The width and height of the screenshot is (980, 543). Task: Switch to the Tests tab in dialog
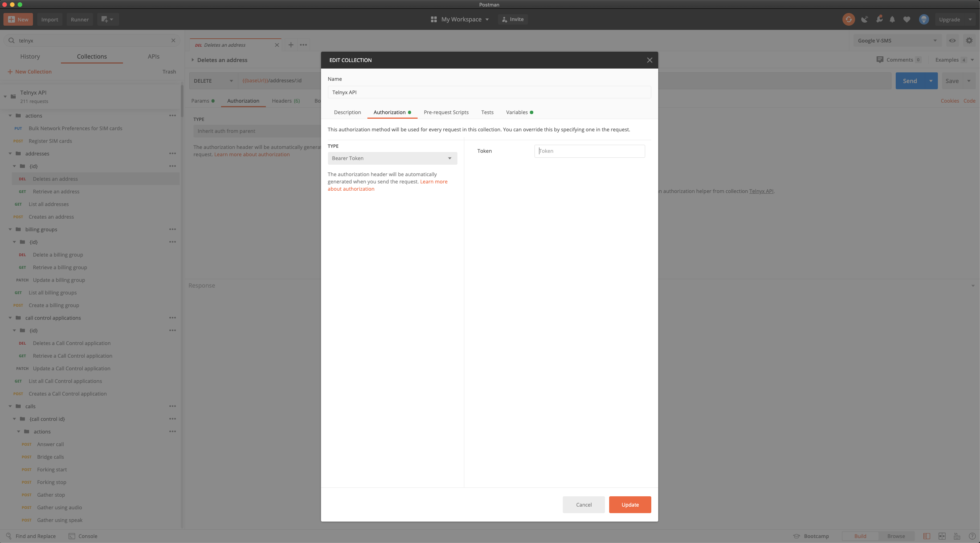tap(487, 112)
